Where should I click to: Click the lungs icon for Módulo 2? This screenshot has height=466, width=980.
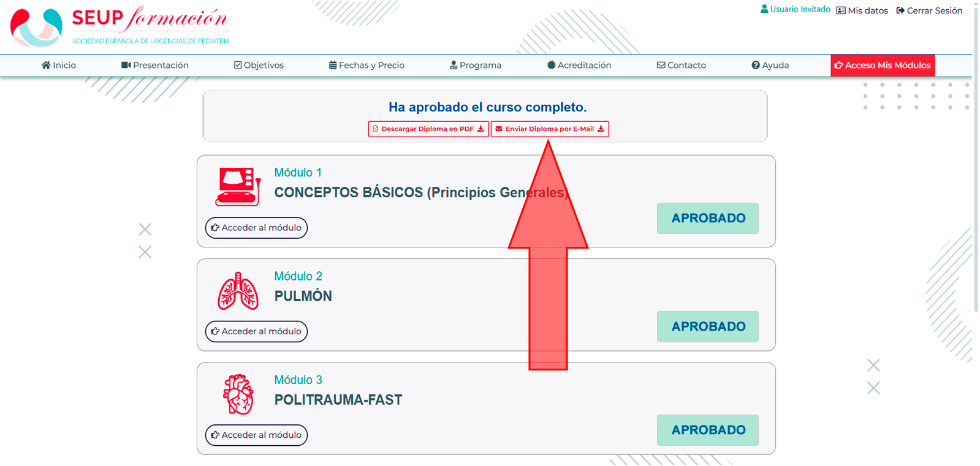click(238, 291)
